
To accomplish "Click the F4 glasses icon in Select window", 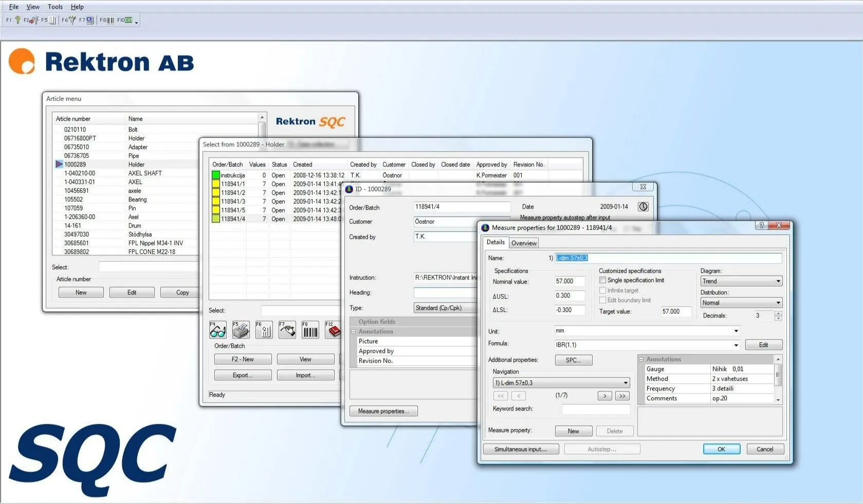I will (217, 330).
